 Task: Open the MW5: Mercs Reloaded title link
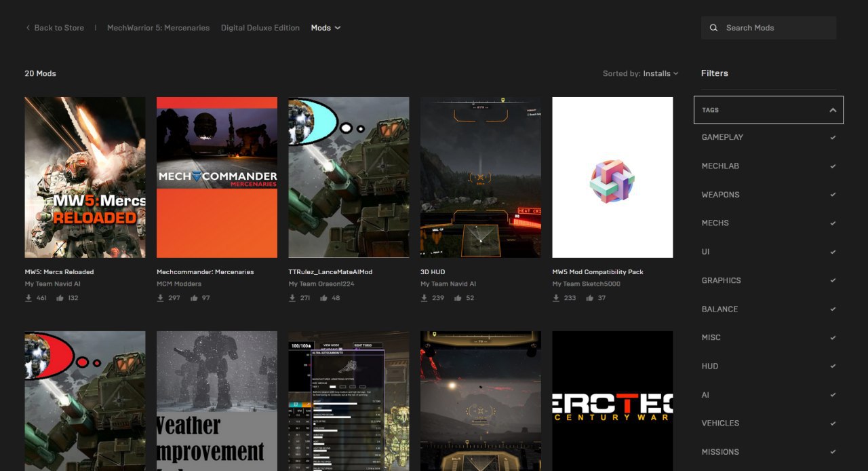coord(60,271)
